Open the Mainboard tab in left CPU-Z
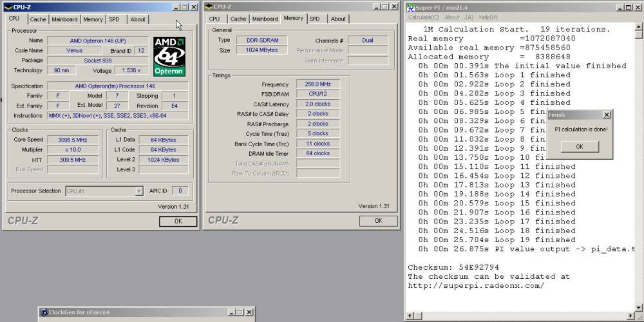Image resolution: width=644 pixels, height=322 pixels. click(64, 19)
